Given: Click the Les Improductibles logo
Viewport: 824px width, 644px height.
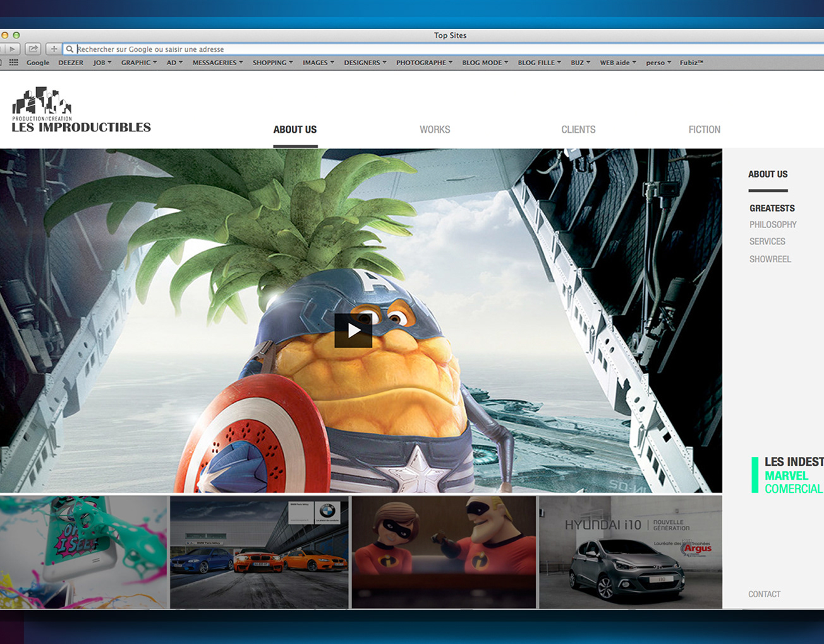Looking at the screenshot, I should point(81,110).
